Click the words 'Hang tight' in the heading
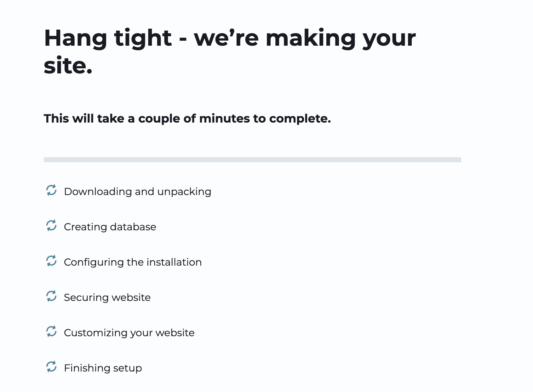 [108, 38]
